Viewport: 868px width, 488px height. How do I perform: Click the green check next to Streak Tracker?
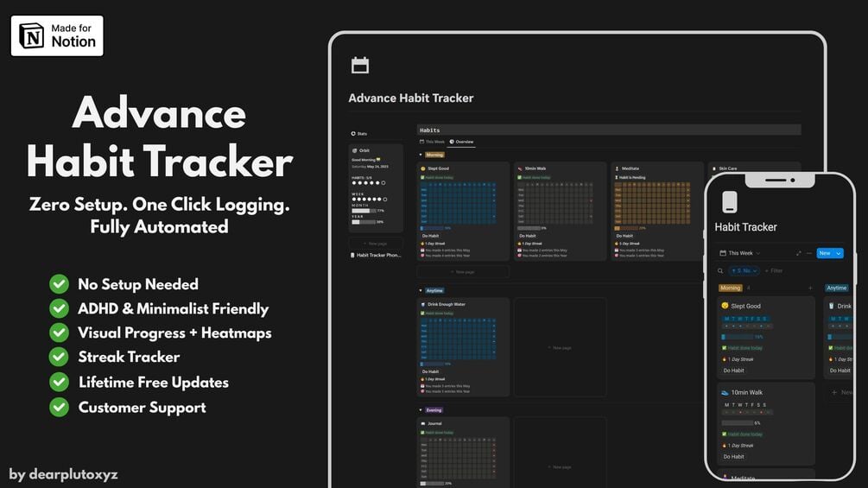(59, 357)
